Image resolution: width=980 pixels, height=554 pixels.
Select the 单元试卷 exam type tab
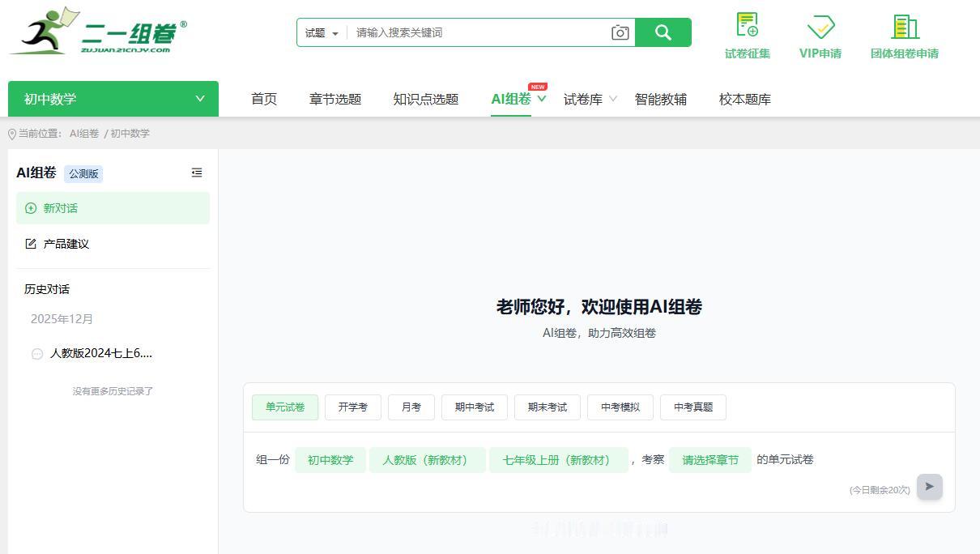point(285,407)
